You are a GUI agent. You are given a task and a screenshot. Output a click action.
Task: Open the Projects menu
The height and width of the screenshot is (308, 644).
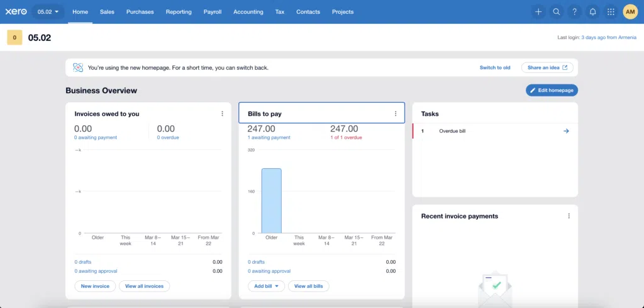point(343,12)
